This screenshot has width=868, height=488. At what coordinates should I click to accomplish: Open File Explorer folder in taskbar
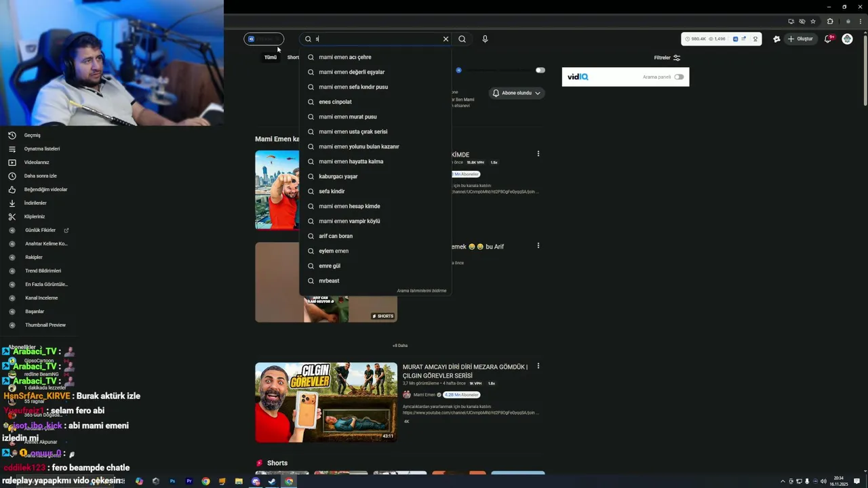[x=239, y=481]
